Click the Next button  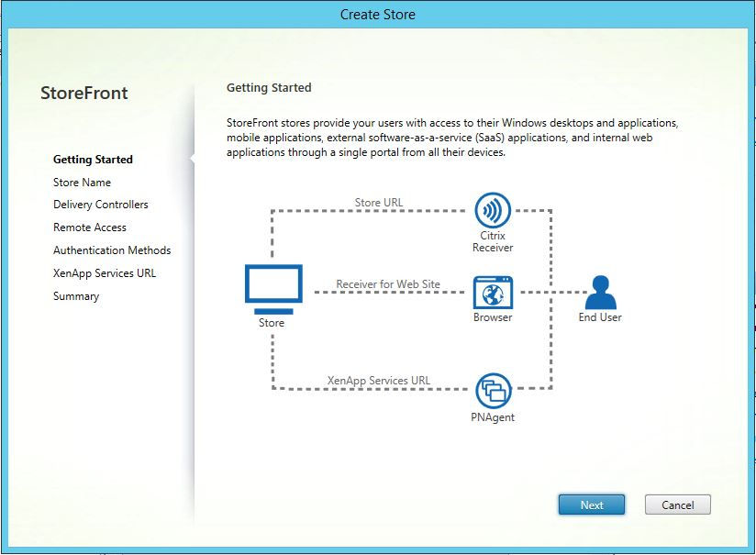tap(592, 505)
